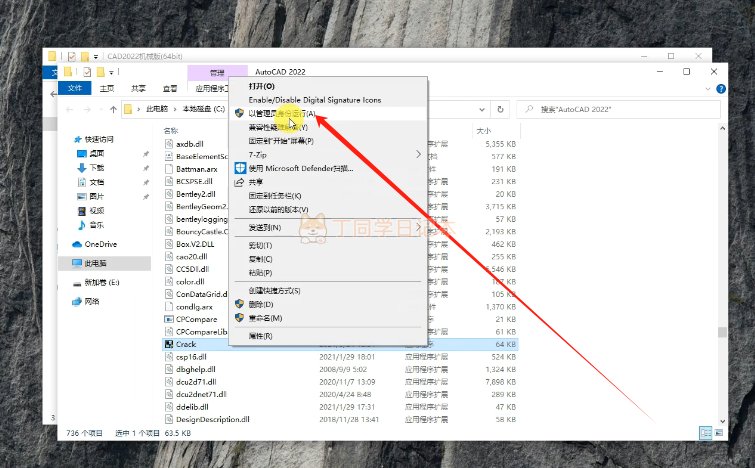The image size is (755, 468).
Task: Choose 还原以前的版本(V) entry
Action: tap(278, 210)
